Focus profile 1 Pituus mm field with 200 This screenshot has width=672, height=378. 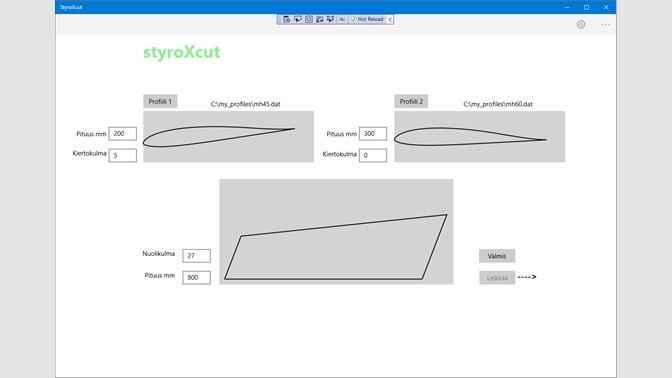pyautogui.click(x=123, y=134)
